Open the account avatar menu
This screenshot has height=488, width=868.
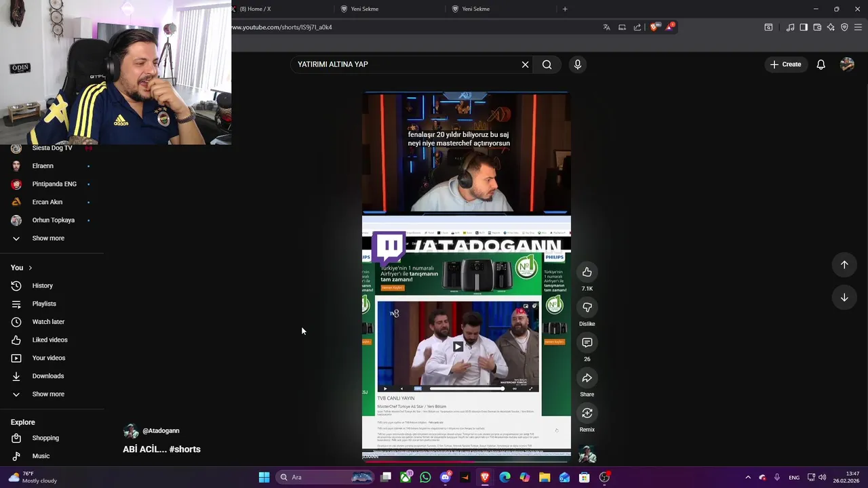point(847,64)
